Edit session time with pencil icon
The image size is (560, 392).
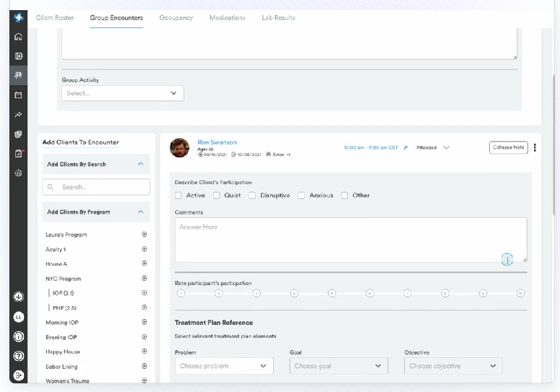(x=405, y=148)
